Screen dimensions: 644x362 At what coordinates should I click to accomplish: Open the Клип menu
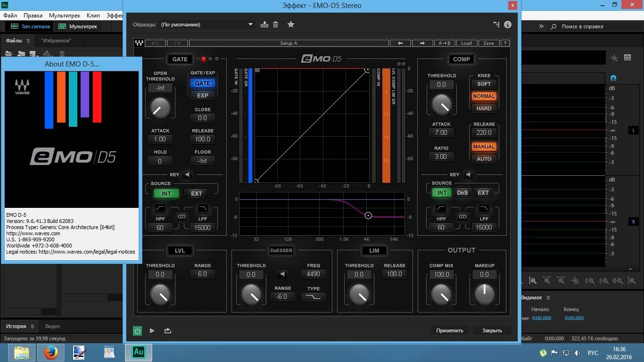(93, 16)
